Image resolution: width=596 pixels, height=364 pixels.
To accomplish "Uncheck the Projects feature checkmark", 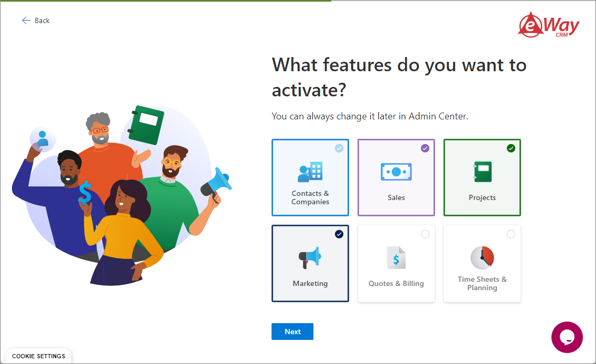I will [511, 148].
